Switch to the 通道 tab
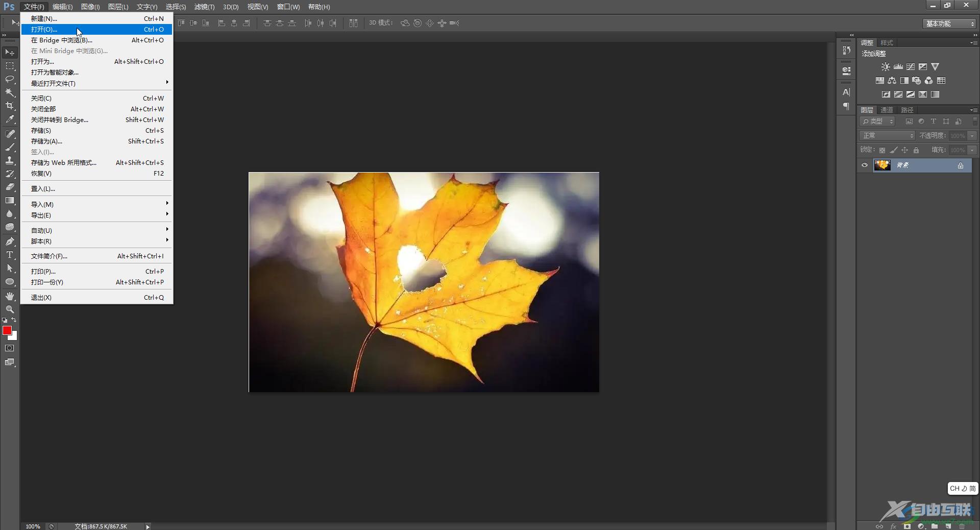 click(x=887, y=110)
